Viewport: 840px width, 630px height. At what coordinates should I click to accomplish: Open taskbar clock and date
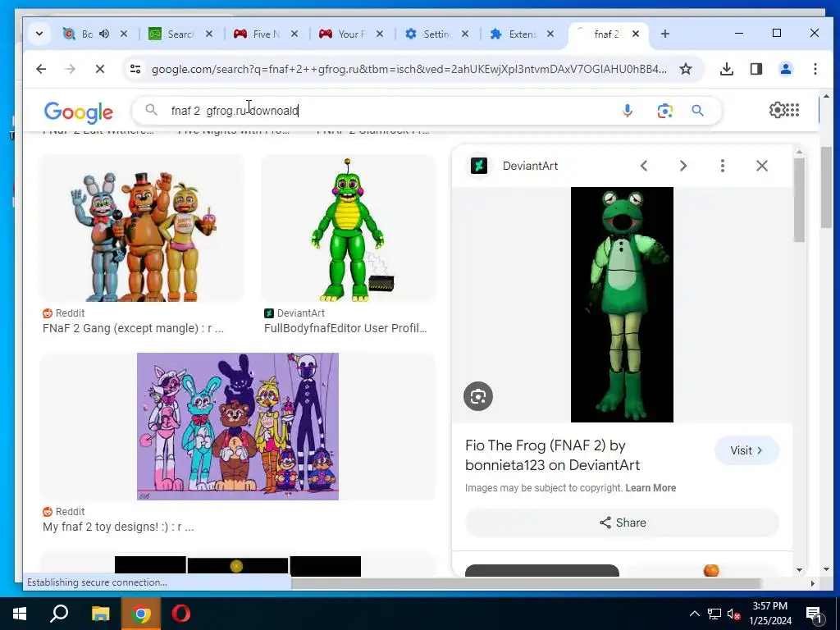[770, 614]
